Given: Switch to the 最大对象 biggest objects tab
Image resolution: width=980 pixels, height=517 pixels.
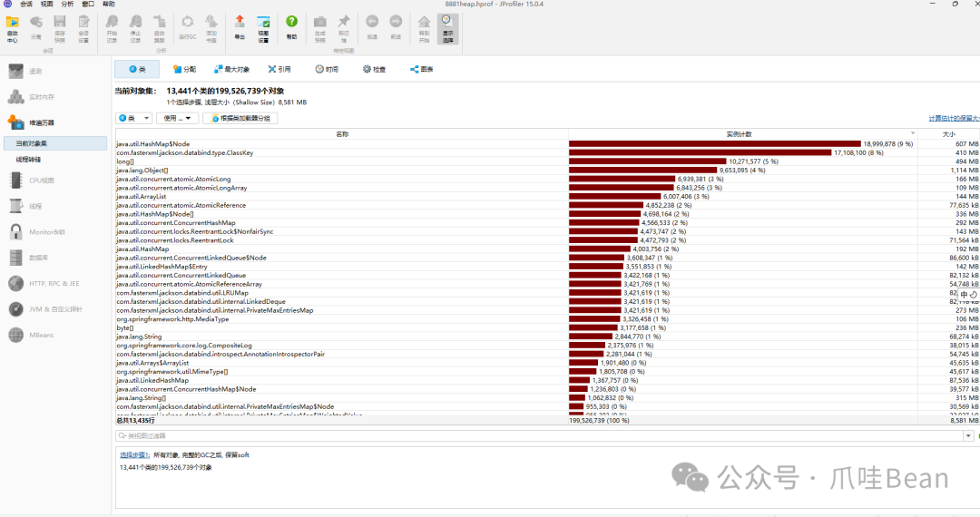Looking at the screenshot, I should point(232,69).
